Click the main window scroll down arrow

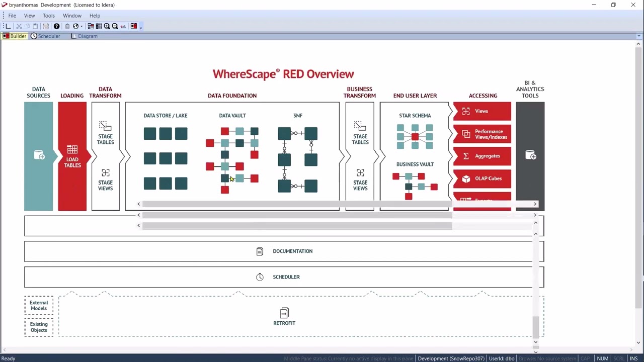click(x=639, y=343)
